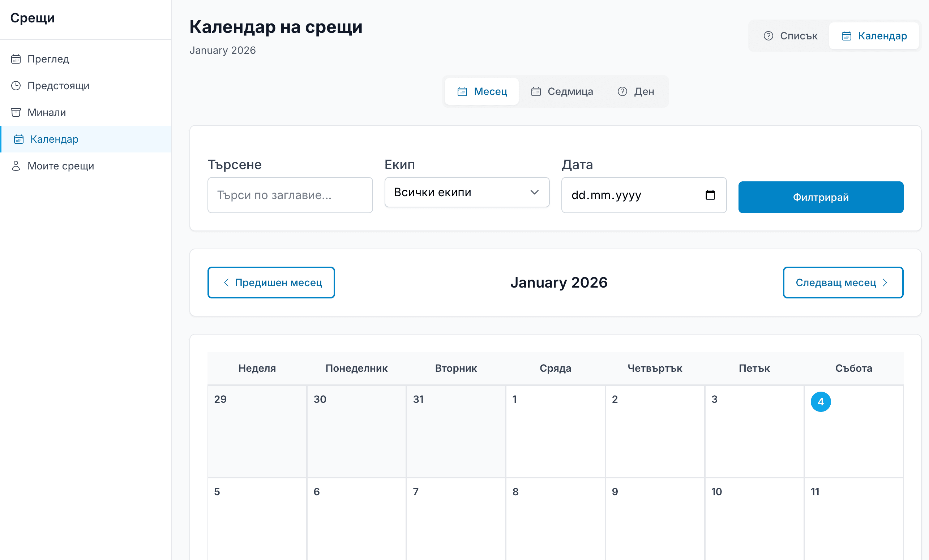Focus the Търсене search field
929x560 pixels.
click(290, 195)
